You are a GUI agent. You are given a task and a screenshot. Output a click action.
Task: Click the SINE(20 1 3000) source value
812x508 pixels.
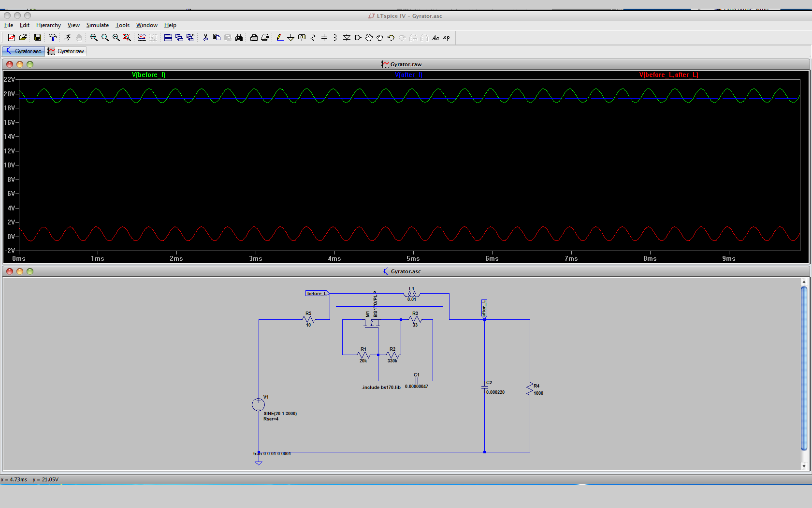[280, 414]
